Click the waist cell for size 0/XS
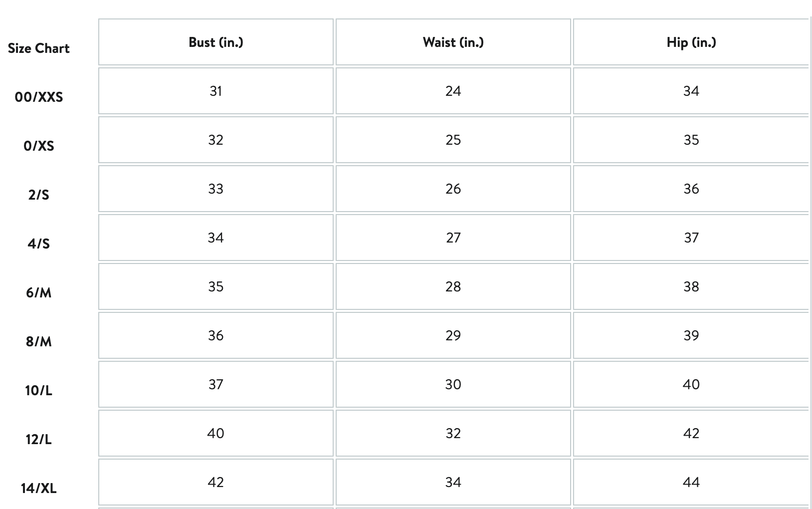This screenshot has height=509, width=812. click(453, 140)
